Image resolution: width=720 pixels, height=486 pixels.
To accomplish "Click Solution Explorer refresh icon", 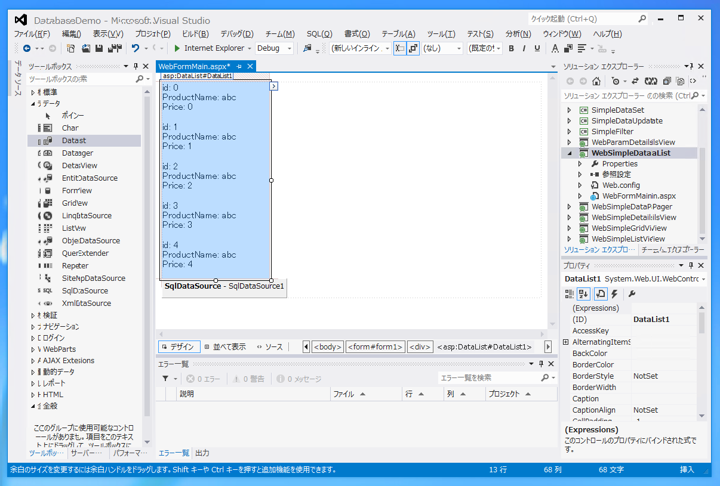I will 651,81.
